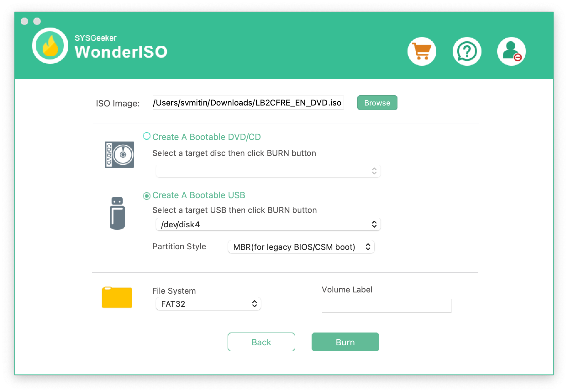Open the shopping cart to purchase
Screen dimensions: 568x392
pyautogui.click(x=422, y=51)
